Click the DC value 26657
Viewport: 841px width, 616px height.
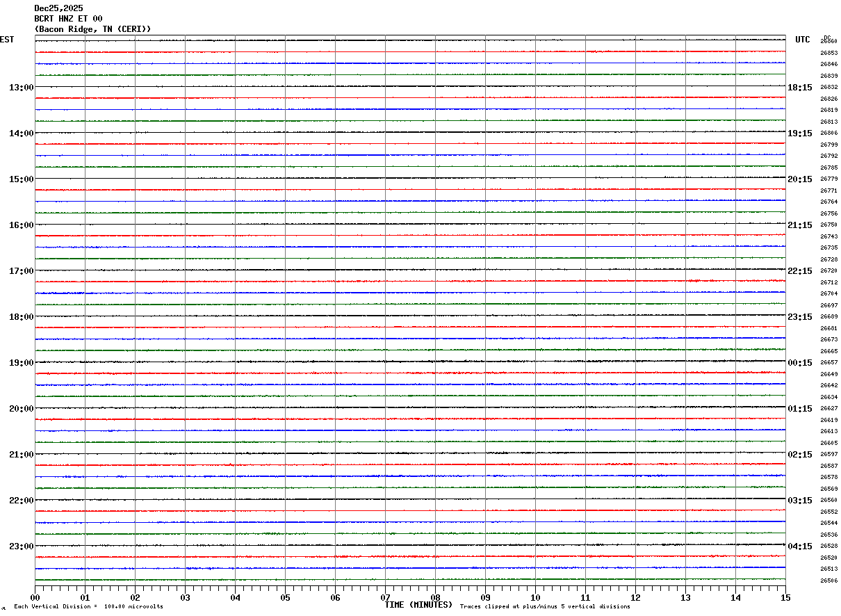coord(828,362)
